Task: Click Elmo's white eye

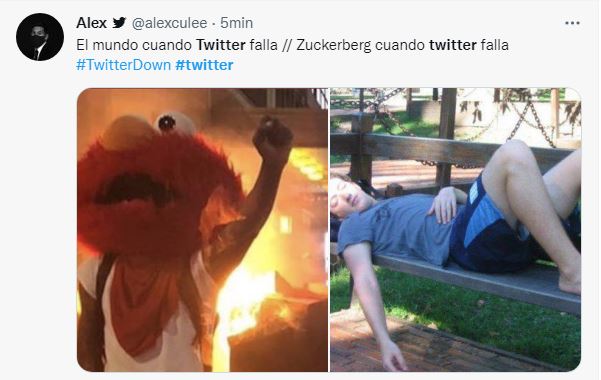Action: tap(173, 123)
